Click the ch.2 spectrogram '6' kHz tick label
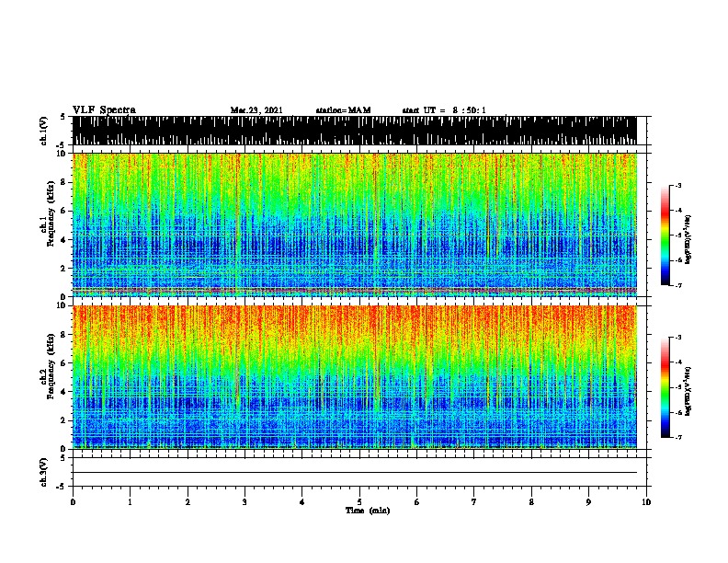 click(x=63, y=363)
